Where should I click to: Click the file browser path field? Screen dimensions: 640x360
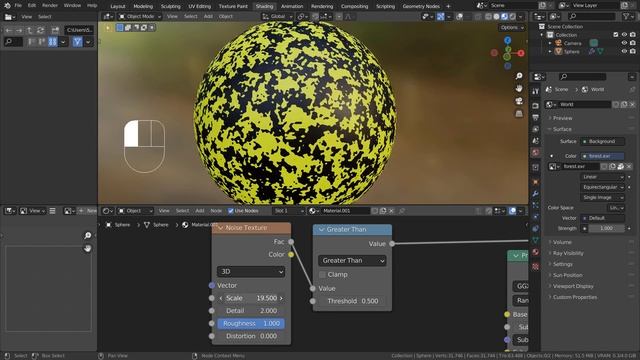tap(80, 30)
